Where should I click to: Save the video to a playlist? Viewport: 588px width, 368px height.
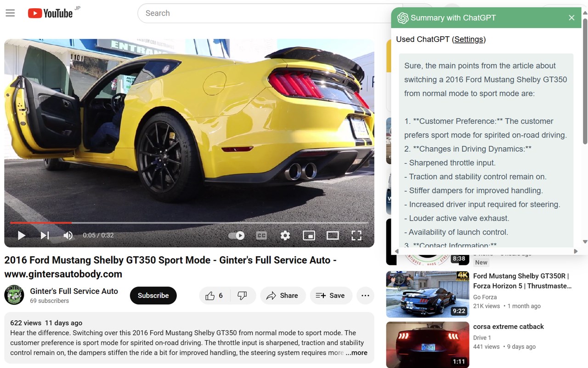[x=330, y=295]
